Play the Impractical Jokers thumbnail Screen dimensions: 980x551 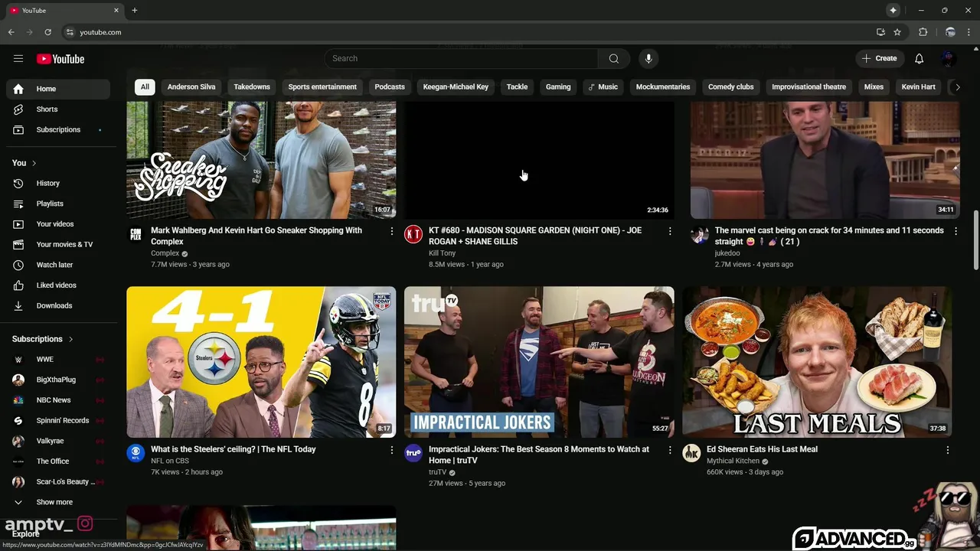tap(539, 362)
